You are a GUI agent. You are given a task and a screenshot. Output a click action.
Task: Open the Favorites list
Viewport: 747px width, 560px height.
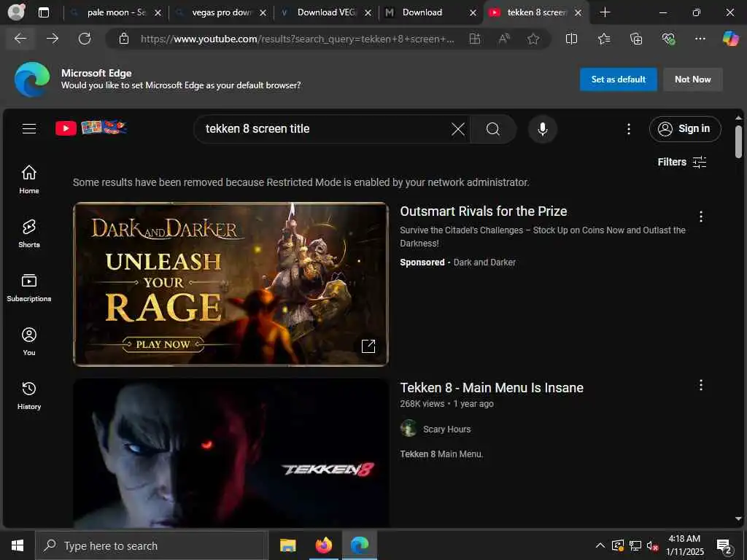(603, 39)
